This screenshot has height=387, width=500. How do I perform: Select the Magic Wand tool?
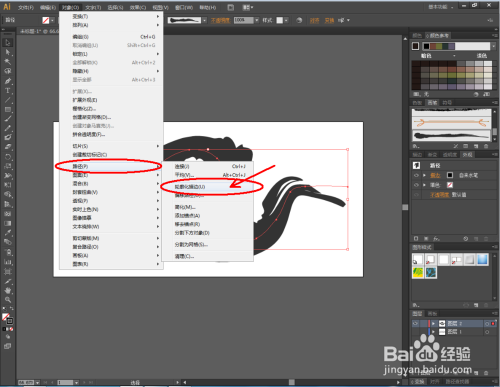coord(8,62)
